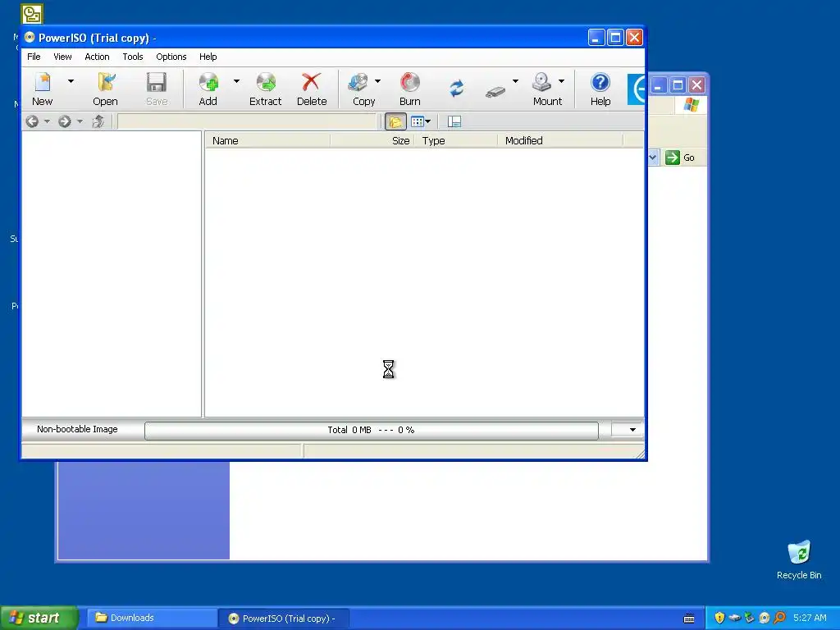
Task: Click the path address field
Action: click(246, 121)
